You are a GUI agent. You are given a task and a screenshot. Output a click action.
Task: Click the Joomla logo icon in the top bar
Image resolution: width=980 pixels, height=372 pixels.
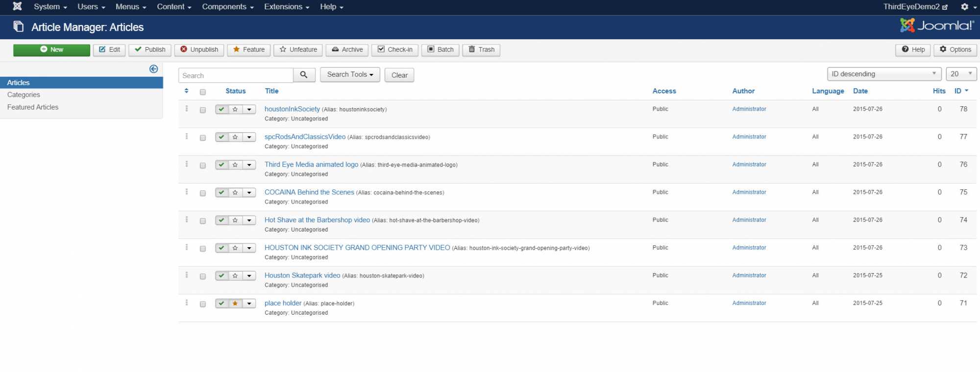pos(17,6)
